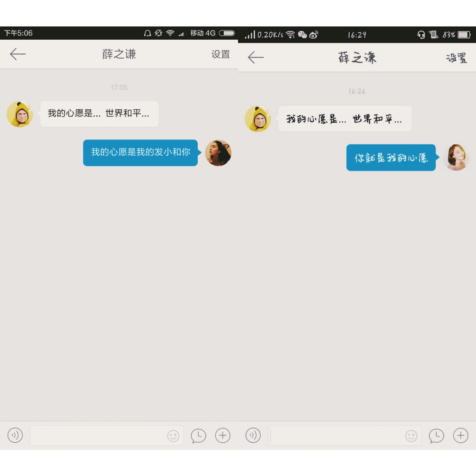Tap the 16:29 clock in right status bar
Image resolution: width=476 pixels, height=476 pixels.
[x=357, y=35]
